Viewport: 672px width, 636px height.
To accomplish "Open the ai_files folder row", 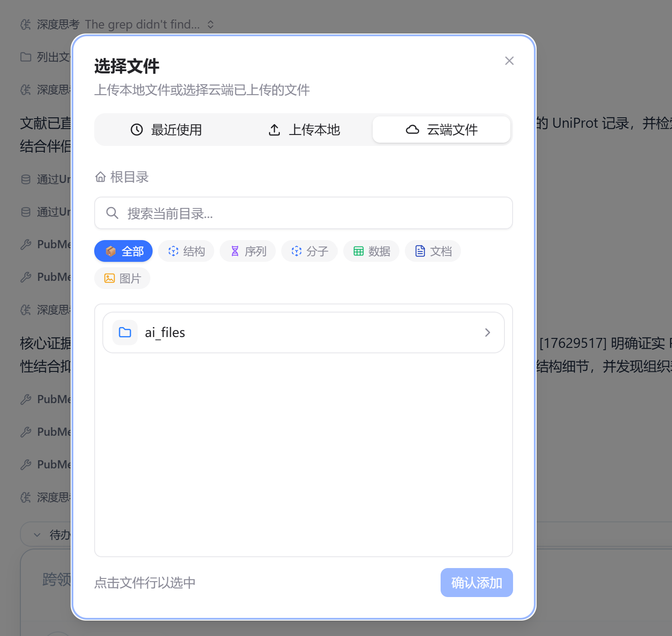I will [x=303, y=332].
